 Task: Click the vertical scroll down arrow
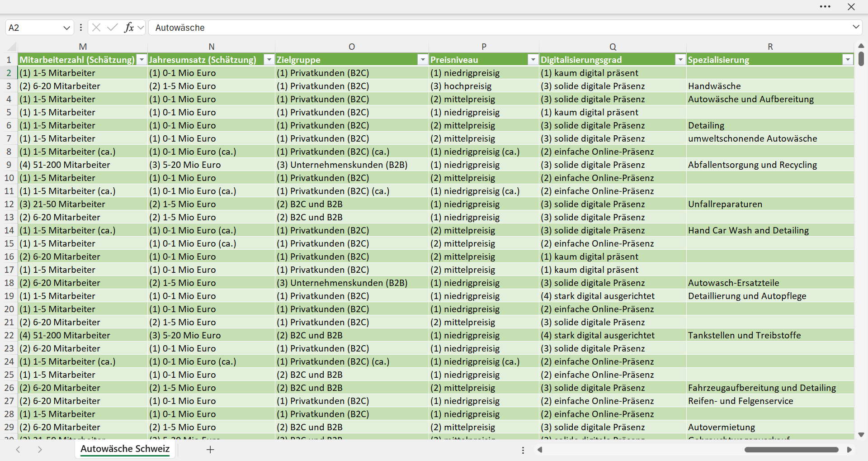[861, 435]
